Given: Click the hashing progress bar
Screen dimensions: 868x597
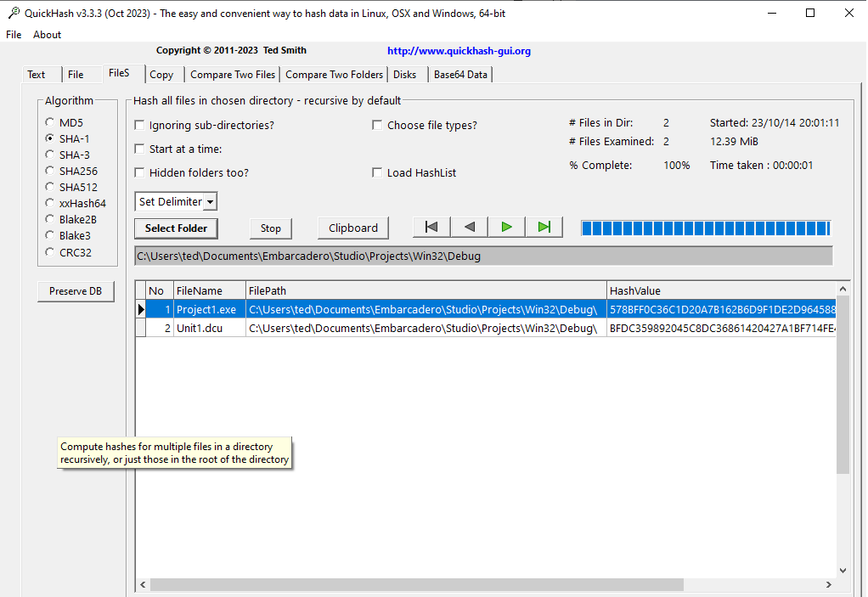Looking at the screenshot, I should (x=705, y=228).
